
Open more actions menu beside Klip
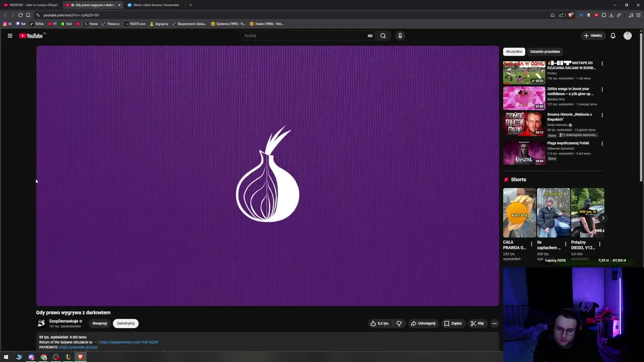click(495, 323)
